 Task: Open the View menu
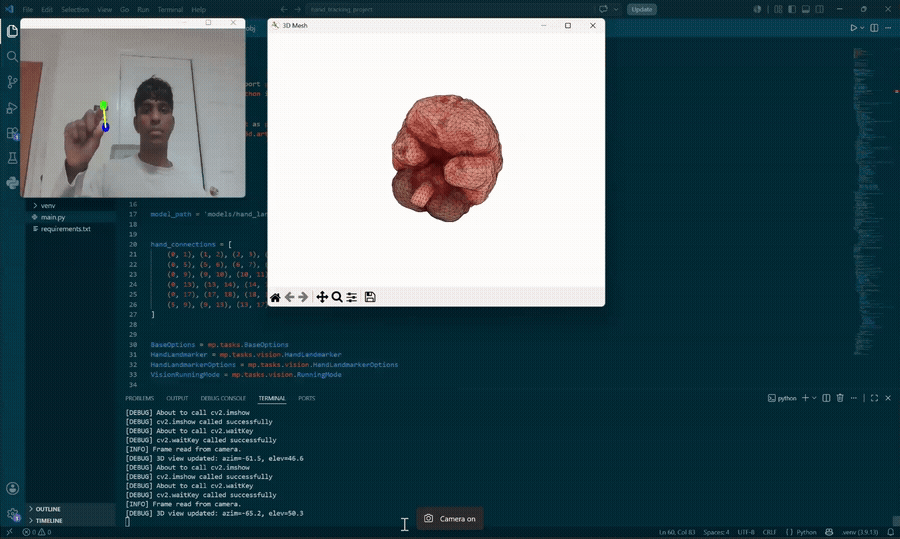click(104, 10)
